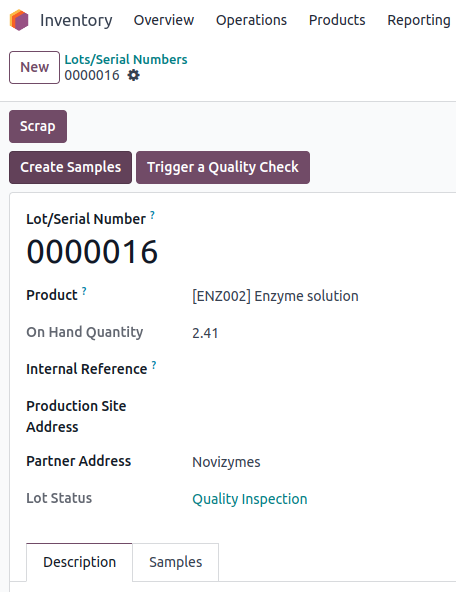Show help tooltip next to Internal Reference label
The width and height of the screenshot is (456, 592).
tap(154, 365)
